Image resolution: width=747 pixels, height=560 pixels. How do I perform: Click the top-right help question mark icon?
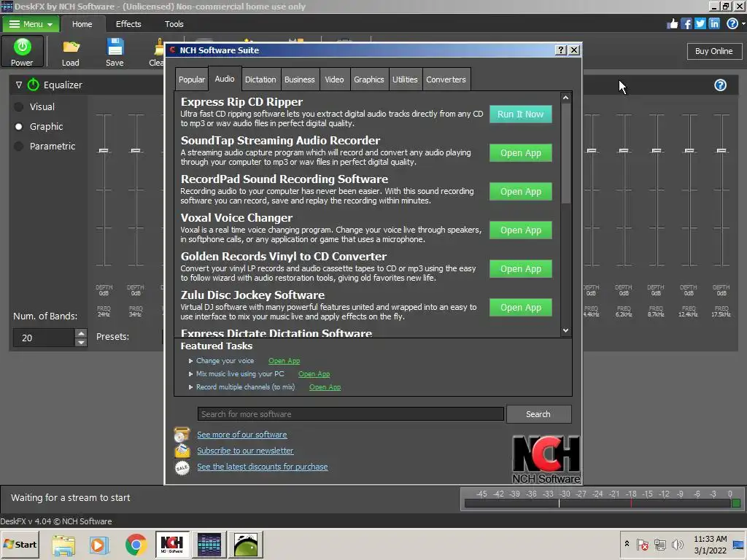732,24
